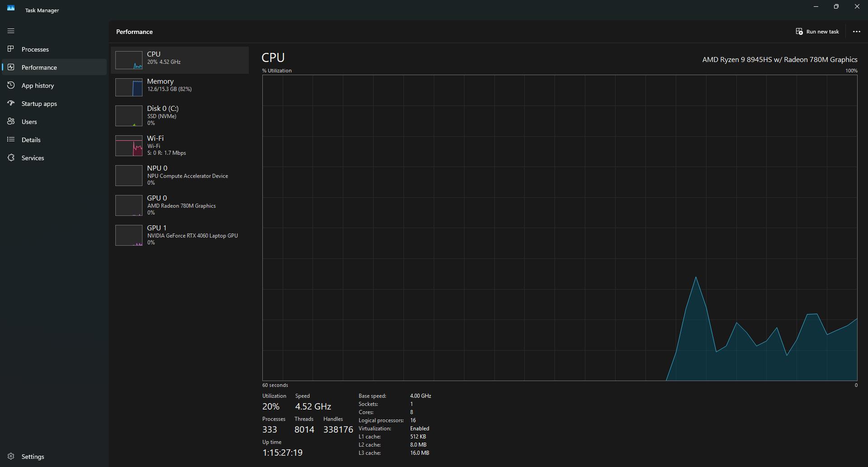
Task: Click the AMD Ryzen 9 8945HS processor name
Action: coord(780,59)
